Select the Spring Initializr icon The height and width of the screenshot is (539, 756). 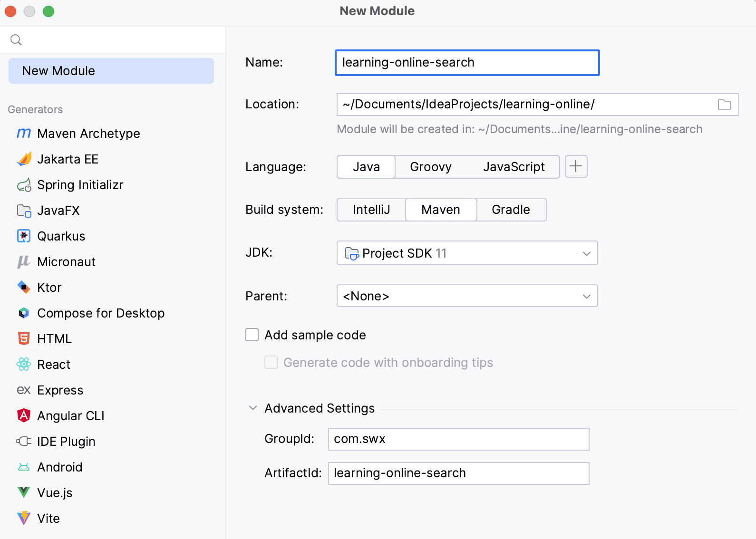point(24,185)
